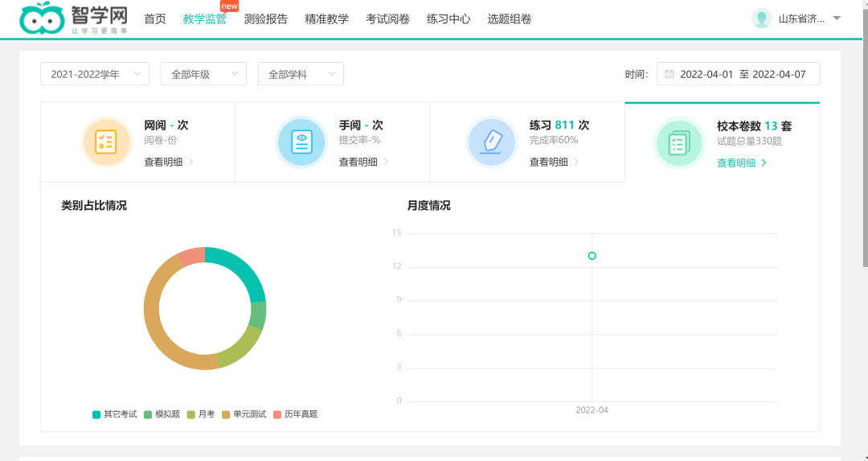
Task: Click the green 校本卷数 papers icon
Action: [x=678, y=143]
